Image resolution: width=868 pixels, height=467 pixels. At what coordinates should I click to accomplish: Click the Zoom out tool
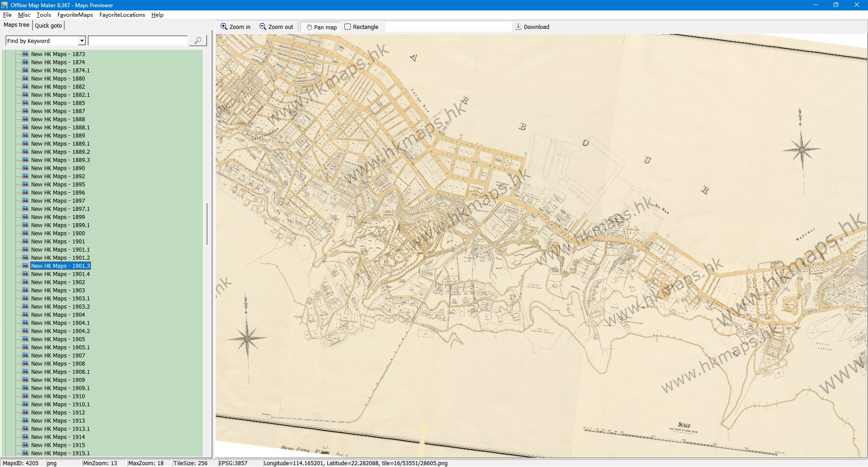(276, 27)
